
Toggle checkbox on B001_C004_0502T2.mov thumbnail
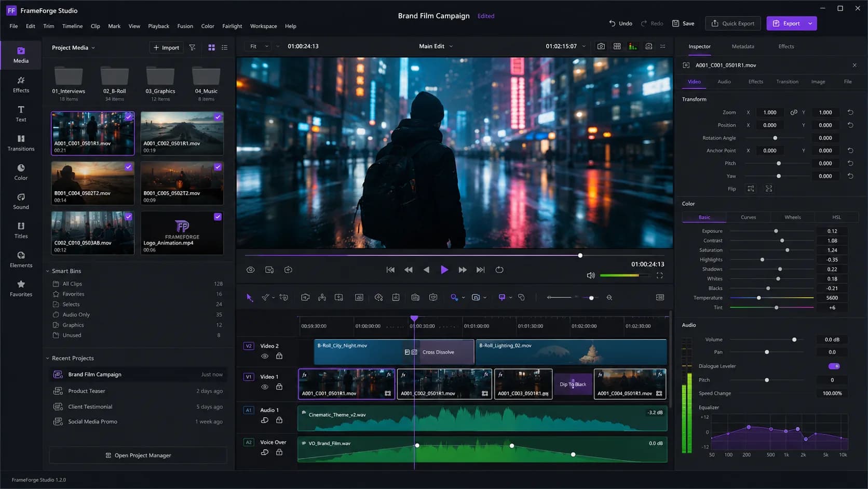coord(129,167)
